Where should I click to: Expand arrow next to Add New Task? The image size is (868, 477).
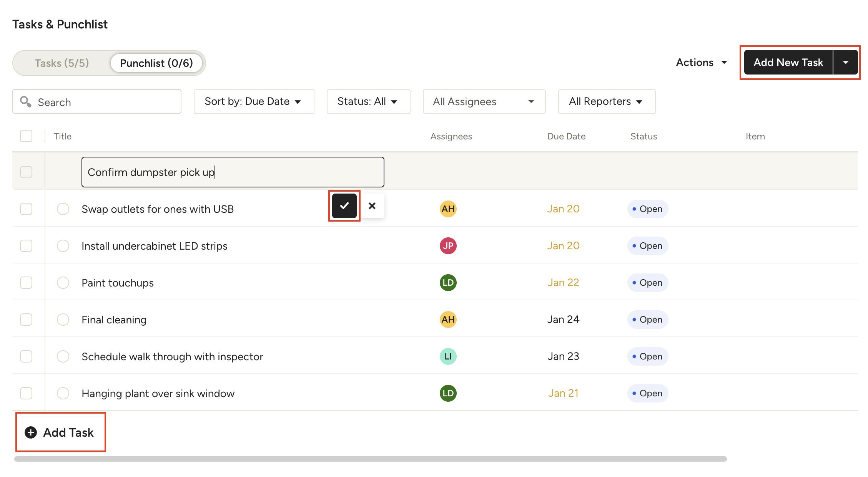click(x=845, y=62)
